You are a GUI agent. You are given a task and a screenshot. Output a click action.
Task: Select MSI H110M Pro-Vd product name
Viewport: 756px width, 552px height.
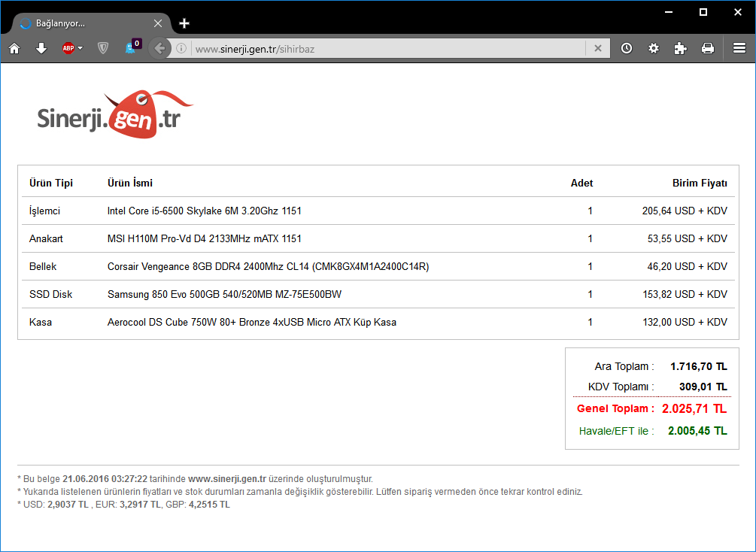click(x=205, y=238)
